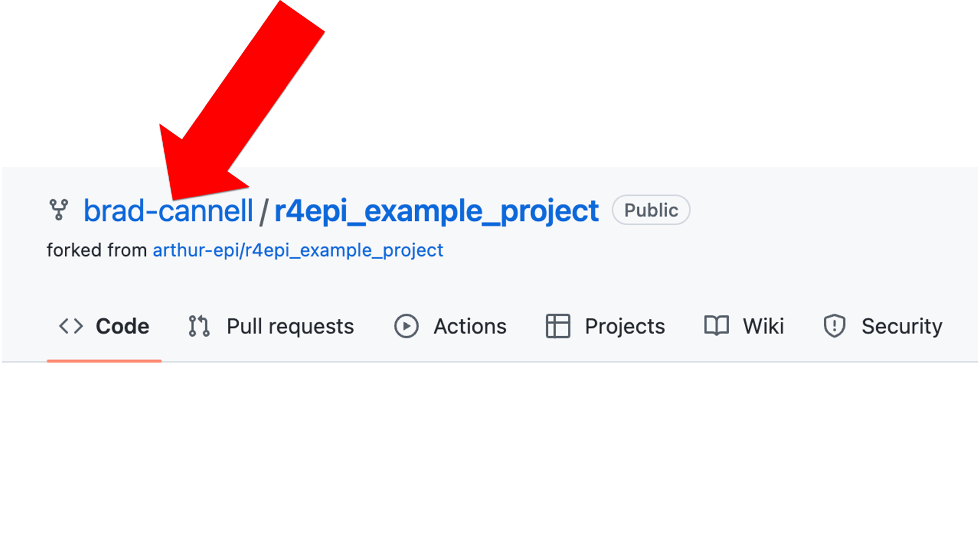
Task: Select the Code tab label
Action: point(122,326)
